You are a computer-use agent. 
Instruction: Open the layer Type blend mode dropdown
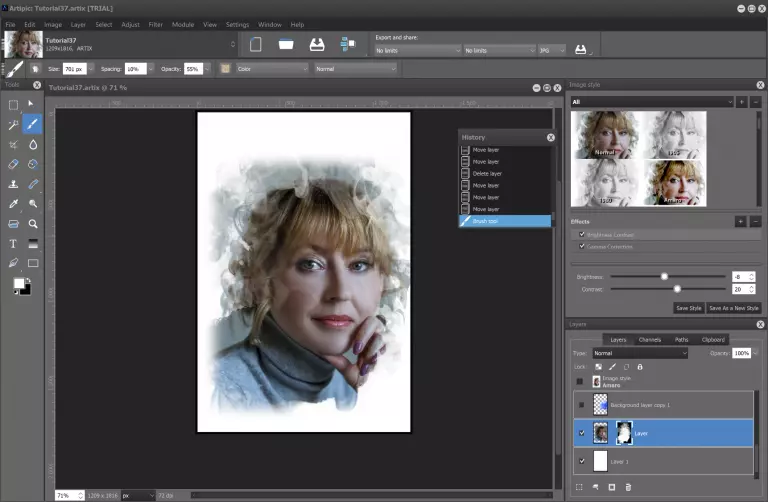click(x=640, y=353)
